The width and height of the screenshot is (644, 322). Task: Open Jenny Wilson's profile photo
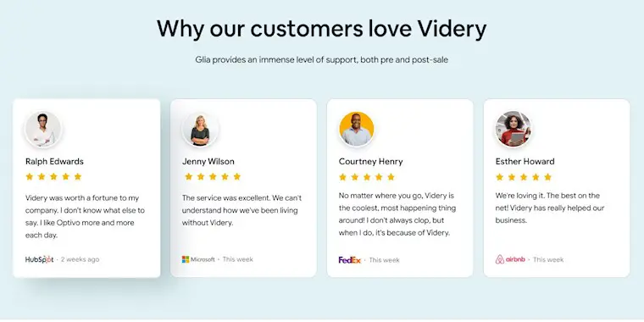click(200, 130)
